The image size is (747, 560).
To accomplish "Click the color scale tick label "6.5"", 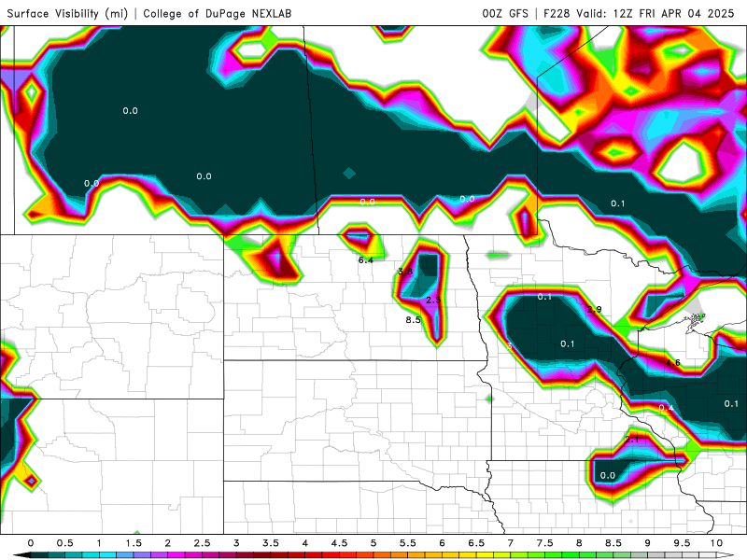I will click(476, 543).
